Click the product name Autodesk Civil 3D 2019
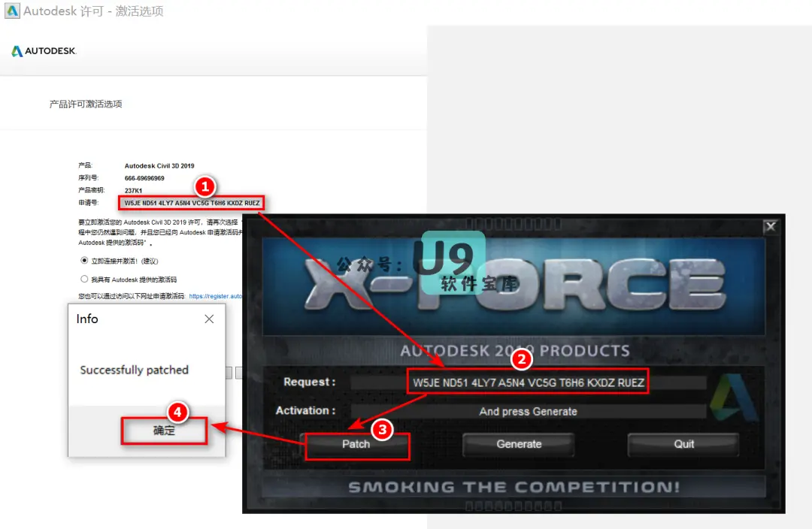The image size is (812, 529). pos(159,166)
